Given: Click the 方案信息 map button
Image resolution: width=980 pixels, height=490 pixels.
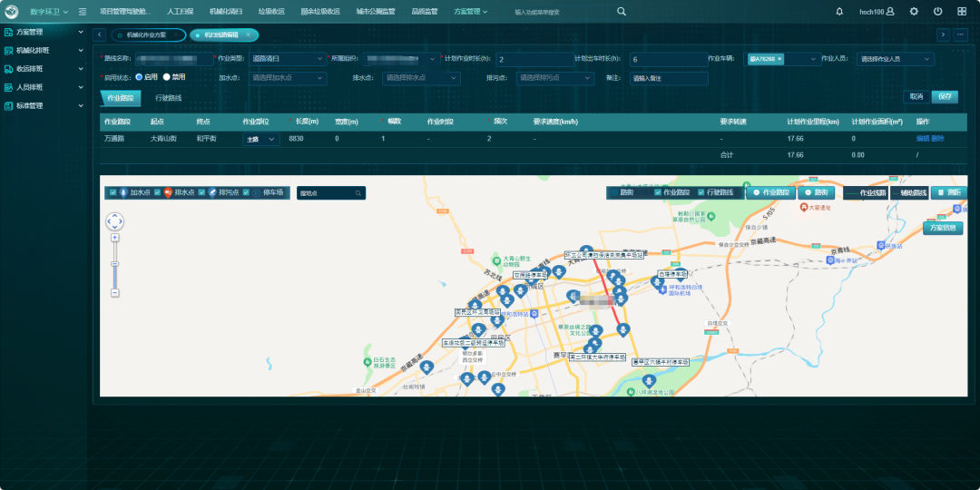Looking at the screenshot, I should pos(943,228).
